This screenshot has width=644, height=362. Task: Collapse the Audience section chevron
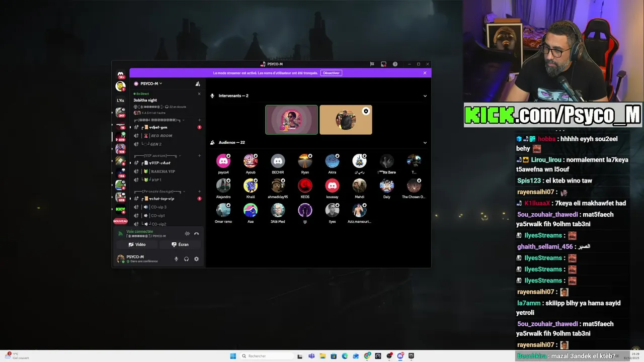(425, 143)
